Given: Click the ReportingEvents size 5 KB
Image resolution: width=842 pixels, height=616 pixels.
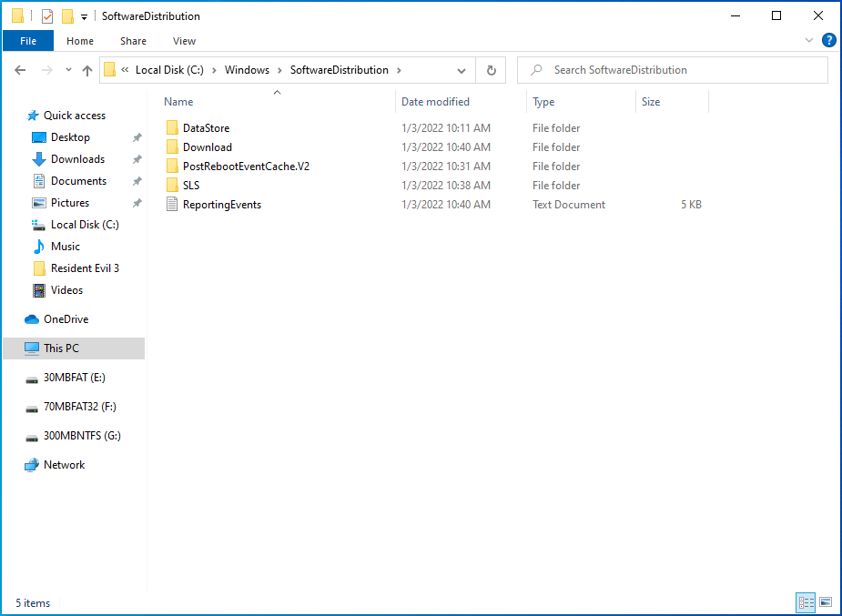Looking at the screenshot, I should (x=691, y=205).
